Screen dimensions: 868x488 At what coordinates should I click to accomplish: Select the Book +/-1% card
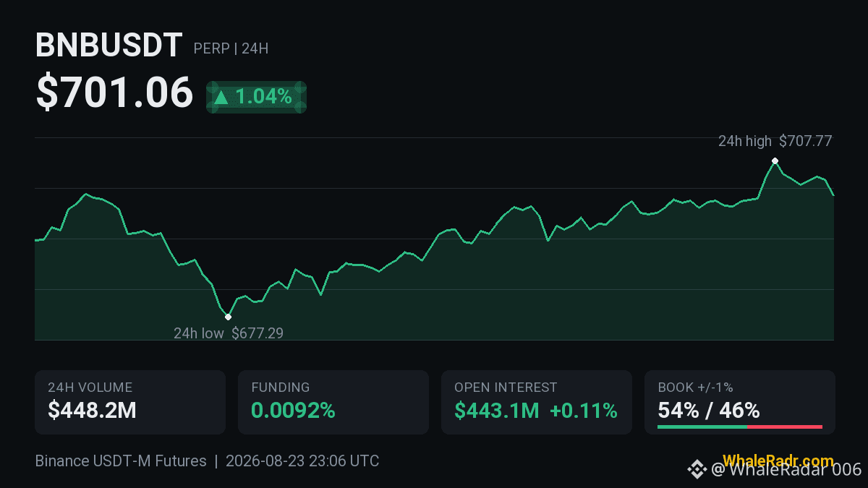click(740, 403)
